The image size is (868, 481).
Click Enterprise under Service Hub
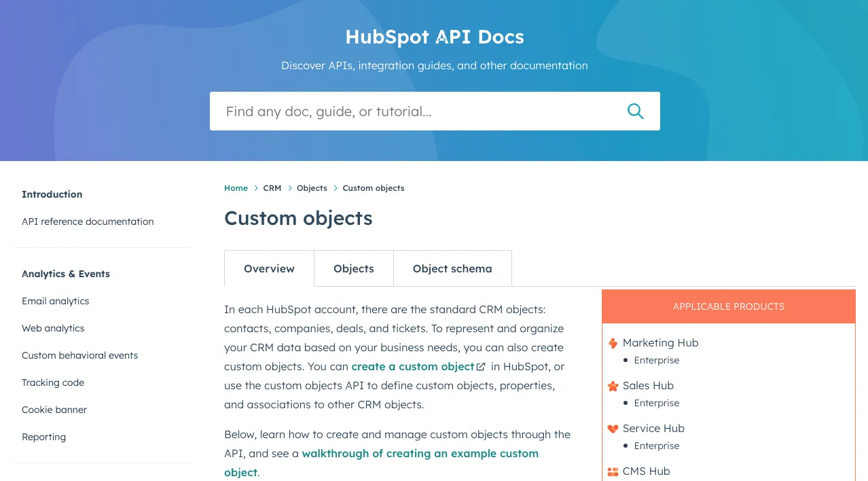[x=656, y=446]
